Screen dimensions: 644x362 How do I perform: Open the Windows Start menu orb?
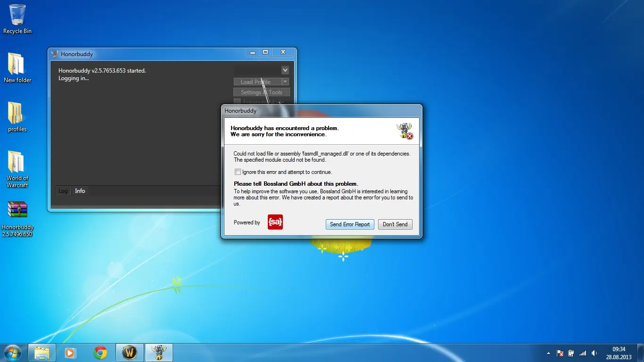click(x=12, y=352)
